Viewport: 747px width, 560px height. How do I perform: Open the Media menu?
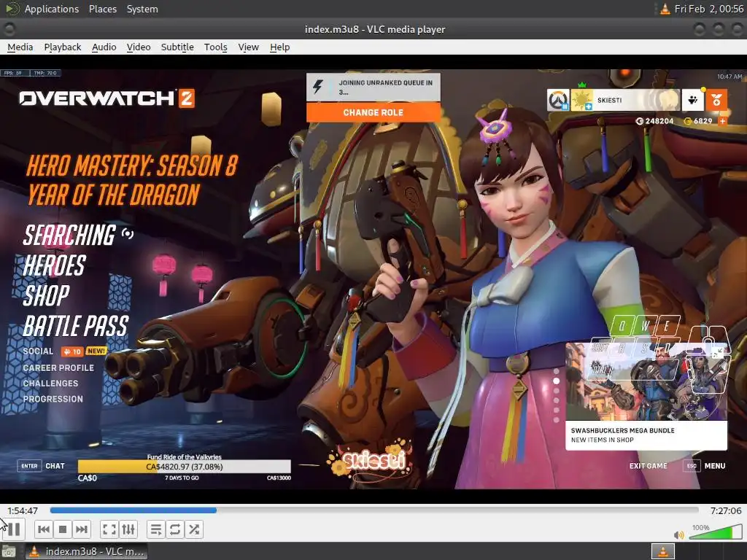pyautogui.click(x=20, y=47)
